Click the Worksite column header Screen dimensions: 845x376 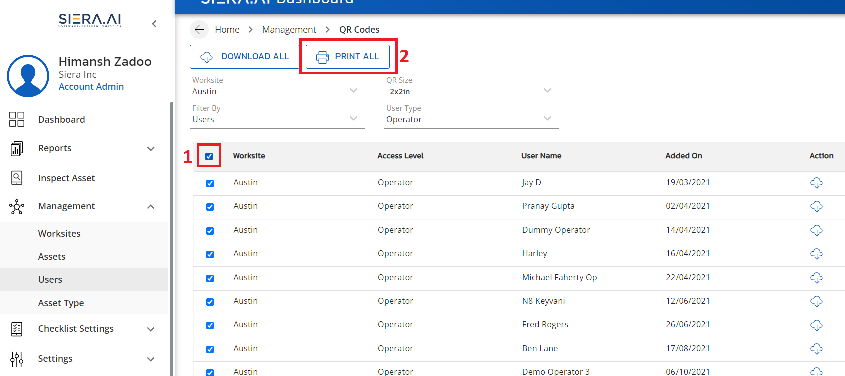coord(249,156)
